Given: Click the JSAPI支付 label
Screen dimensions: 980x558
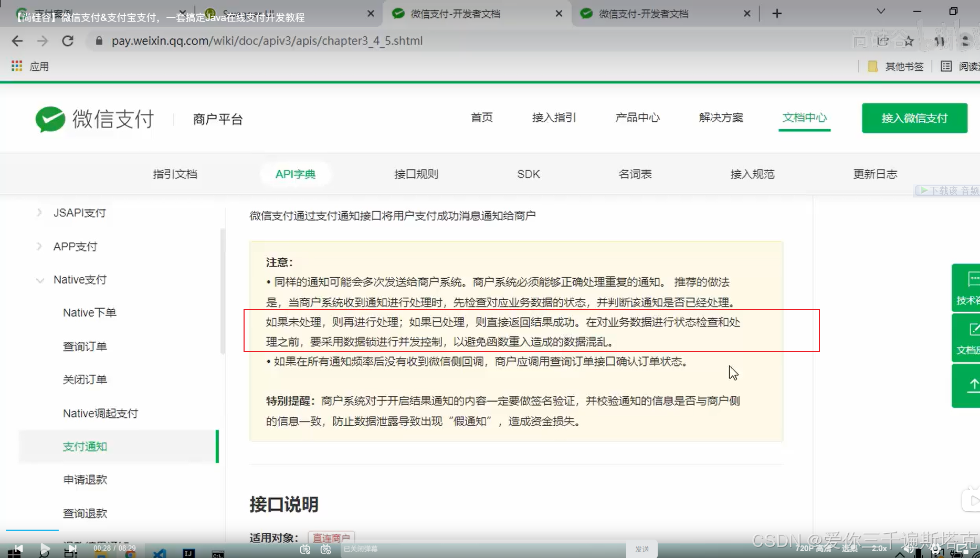Looking at the screenshot, I should [x=80, y=213].
